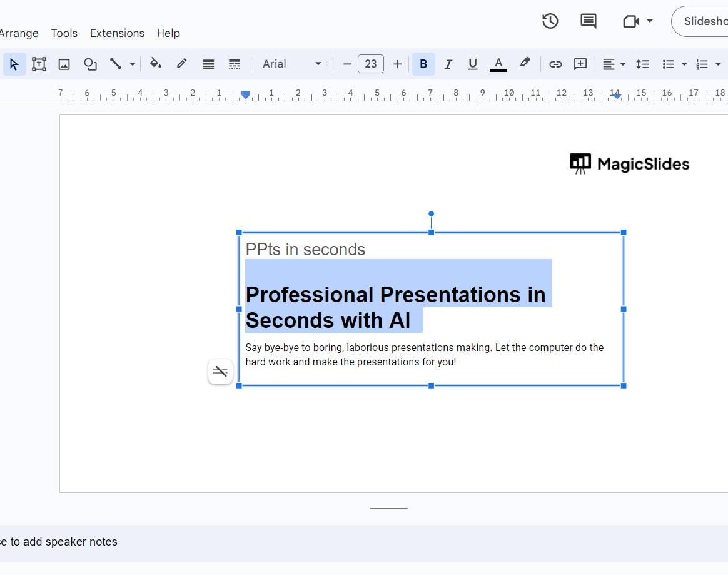Open the Arial font dropdown
Image resolution: width=728 pixels, height=575 pixels.
[291, 64]
